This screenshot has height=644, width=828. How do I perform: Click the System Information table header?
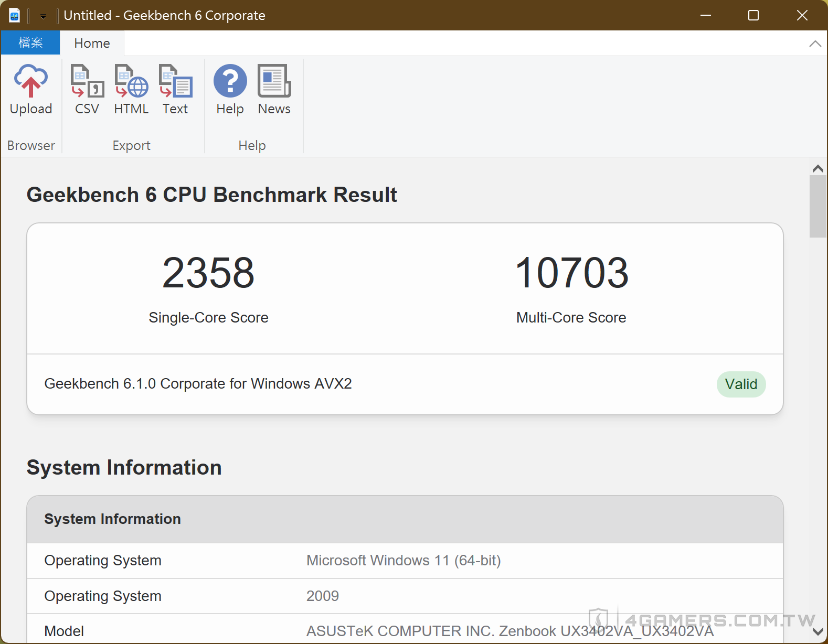coord(405,519)
